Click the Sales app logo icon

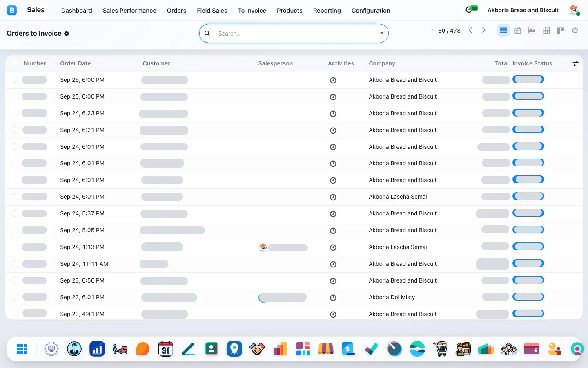[x=12, y=10]
